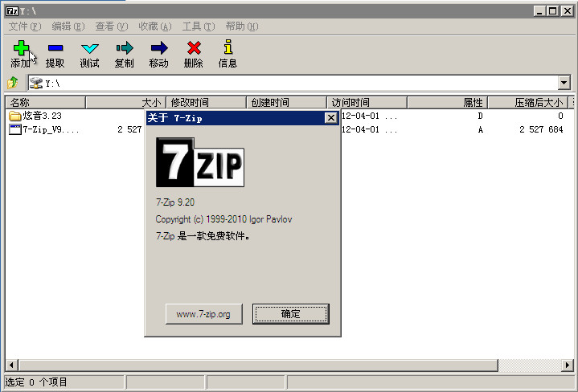578x392 pixels.
Task: Click the 选定 0 个项目 status text
Action: pyautogui.click(x=36, y=382)
